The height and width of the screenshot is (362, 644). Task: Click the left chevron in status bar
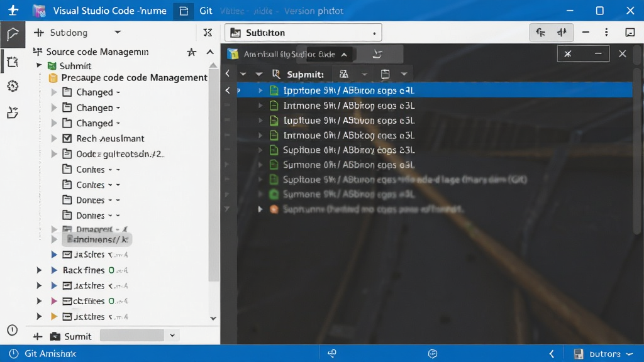tap(552, 354)
